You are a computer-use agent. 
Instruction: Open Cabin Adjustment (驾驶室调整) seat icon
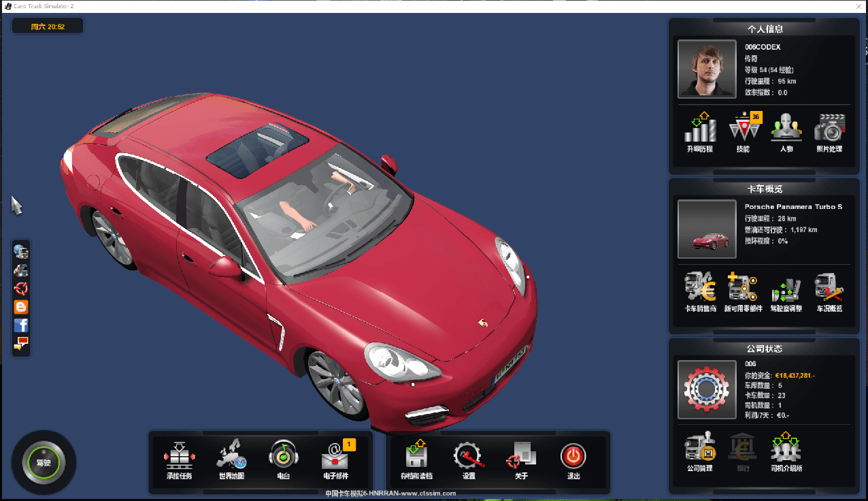click(x=786, y=288)
